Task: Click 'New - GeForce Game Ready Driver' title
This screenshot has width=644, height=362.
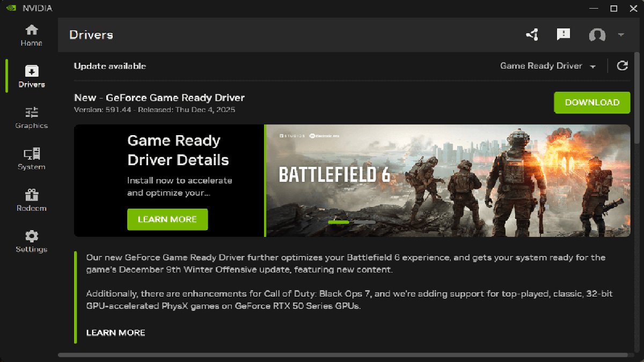Action: click(159, 98)
